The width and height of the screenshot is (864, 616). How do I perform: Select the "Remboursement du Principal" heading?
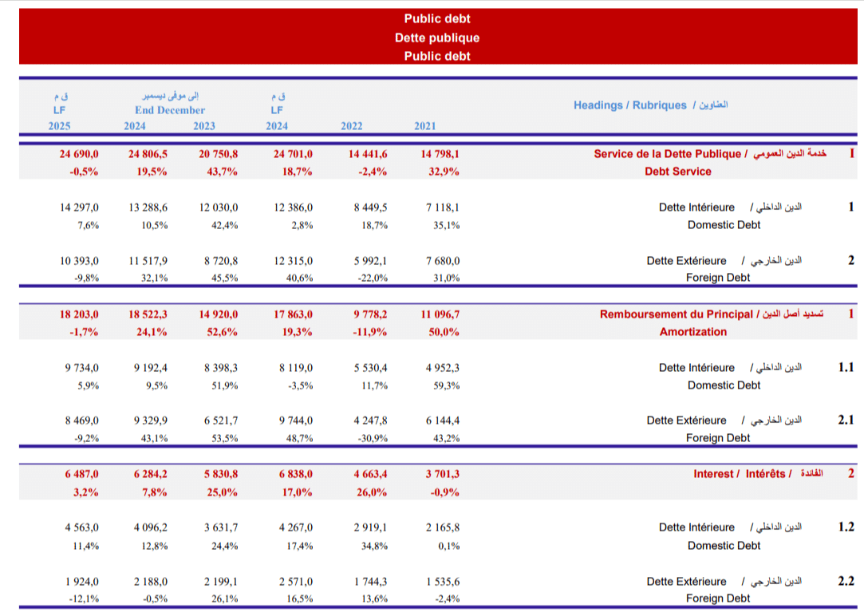tap(676, 314)
